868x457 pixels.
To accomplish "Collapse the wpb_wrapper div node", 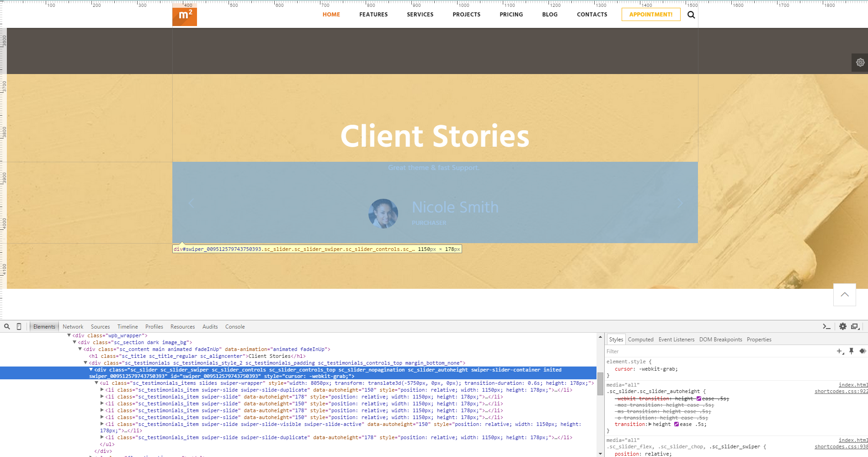I will [69, 335].
